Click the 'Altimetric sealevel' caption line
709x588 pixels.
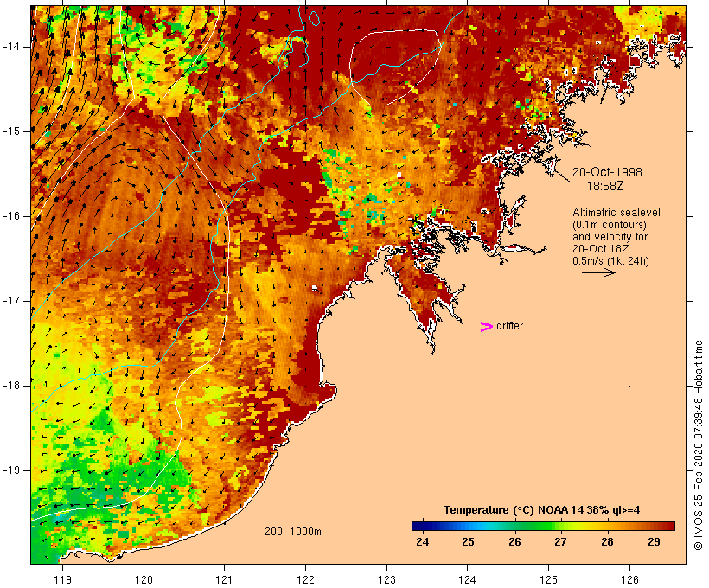pos(616,212)
